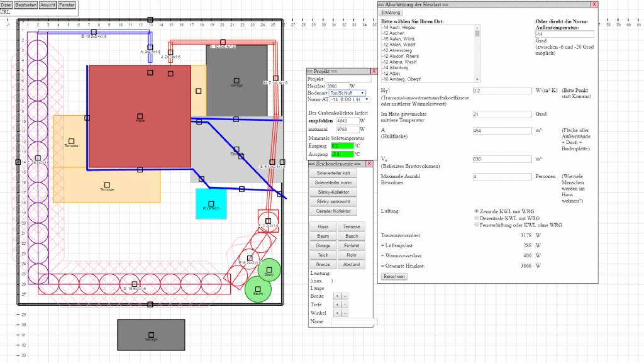Viewport: 644px width, 363px height.
Task: Close the Zeichenelemente panel
Action: [x=369, y=164]
